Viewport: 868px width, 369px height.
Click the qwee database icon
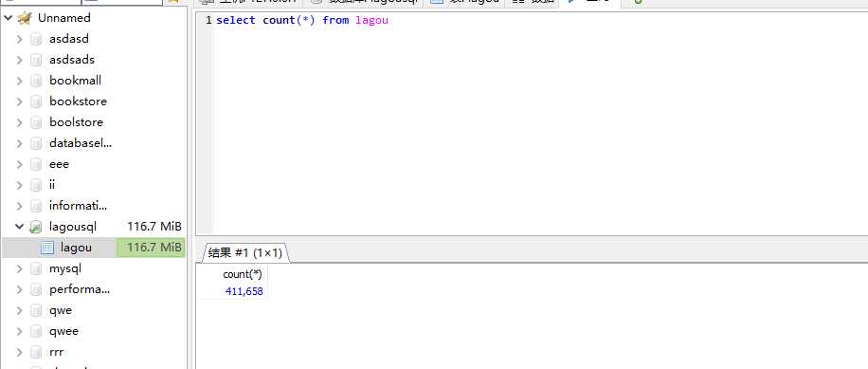tap(36, 331)
